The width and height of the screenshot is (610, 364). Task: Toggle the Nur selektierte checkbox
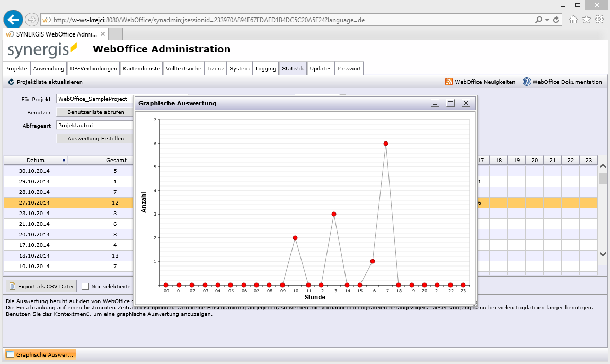coord(85,287)
